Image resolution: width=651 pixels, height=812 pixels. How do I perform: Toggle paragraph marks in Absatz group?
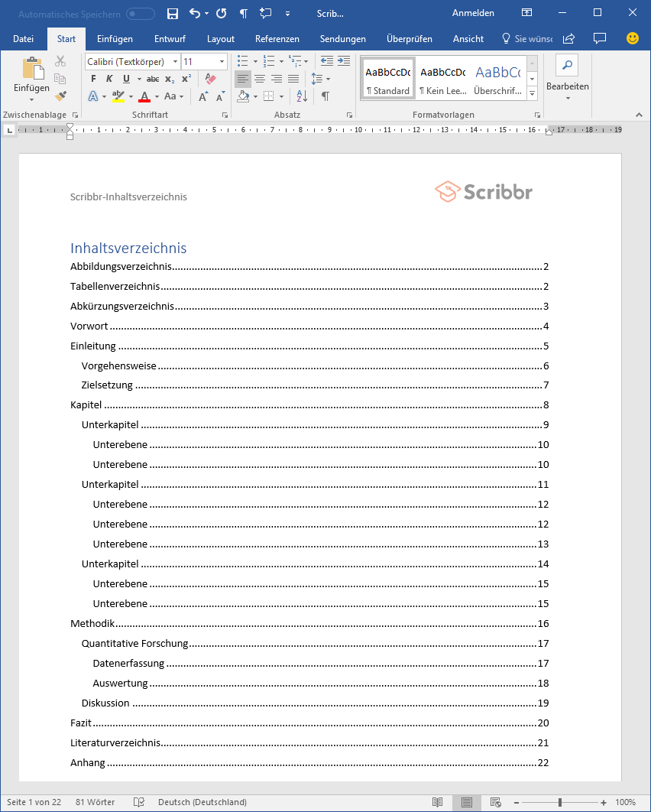tap(325, 96)
